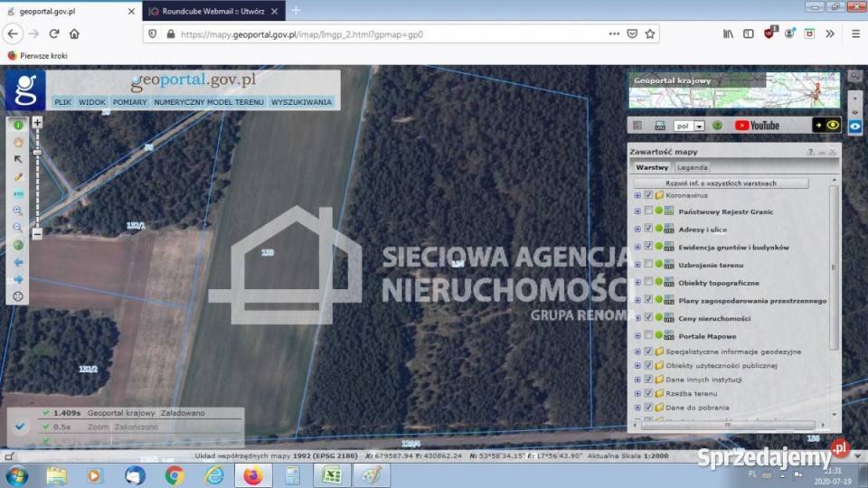Click the crosshair circle tool icon
Viewport: 868px width, 488px height.
(x=18, y=296)
